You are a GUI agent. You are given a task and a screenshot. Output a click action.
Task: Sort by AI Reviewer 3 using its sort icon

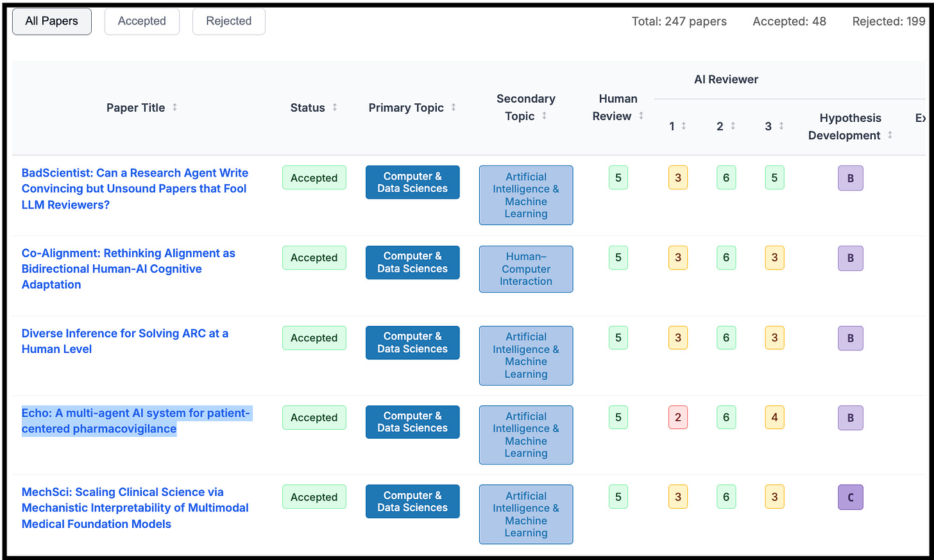tap(781, 126)
